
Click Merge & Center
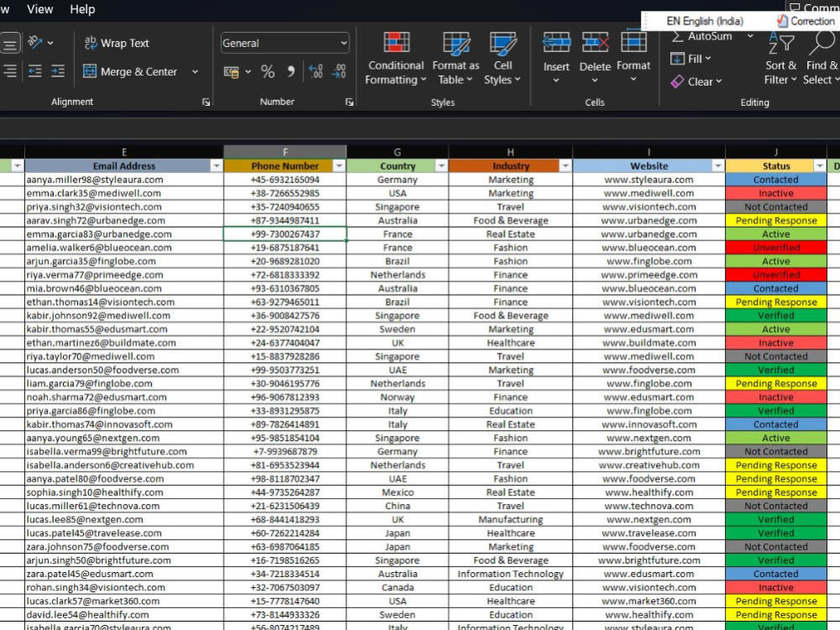tap(130, 71)
